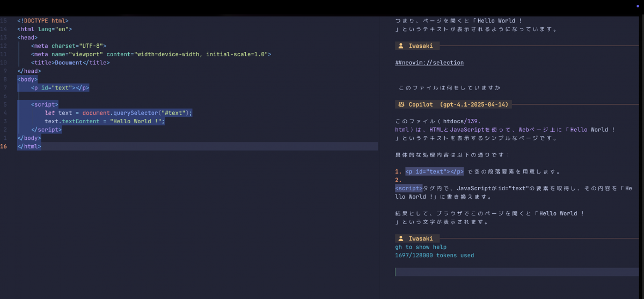Click the Copilot robot icon in chat header
Viewport: 644px width, 299px height.
click(x=401, y=104)
